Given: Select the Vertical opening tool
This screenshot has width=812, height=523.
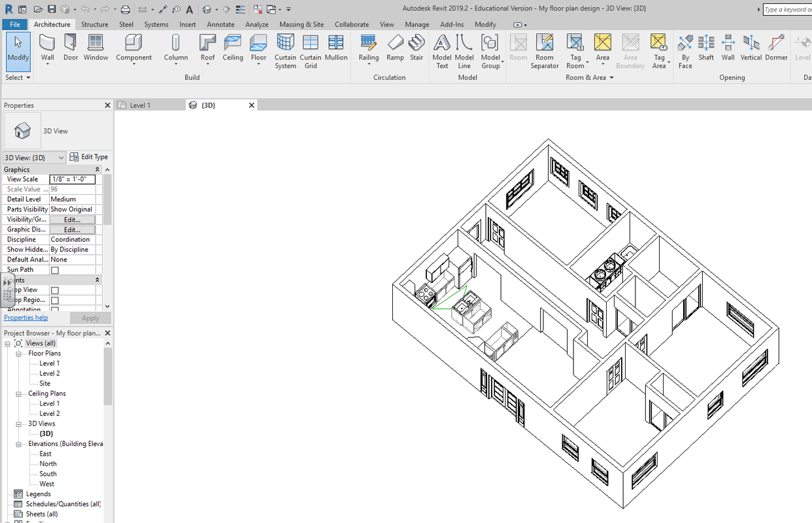Looking at the screenshot, I should (751, 48).
